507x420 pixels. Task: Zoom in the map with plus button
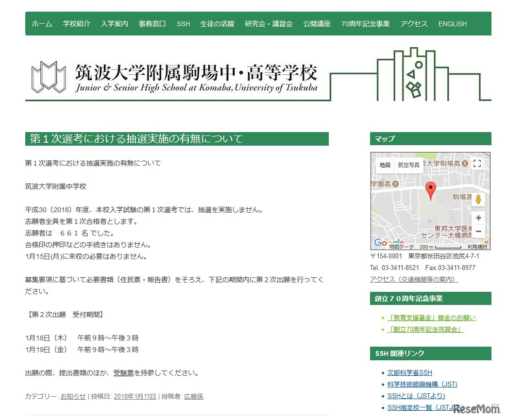(478, 218)
